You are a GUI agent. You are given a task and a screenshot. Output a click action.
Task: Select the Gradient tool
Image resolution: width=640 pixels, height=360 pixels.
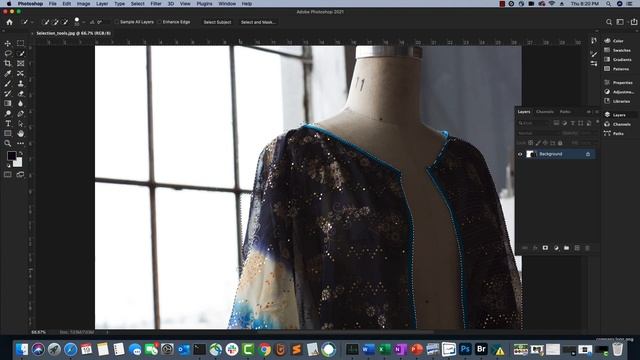(8, 104)
